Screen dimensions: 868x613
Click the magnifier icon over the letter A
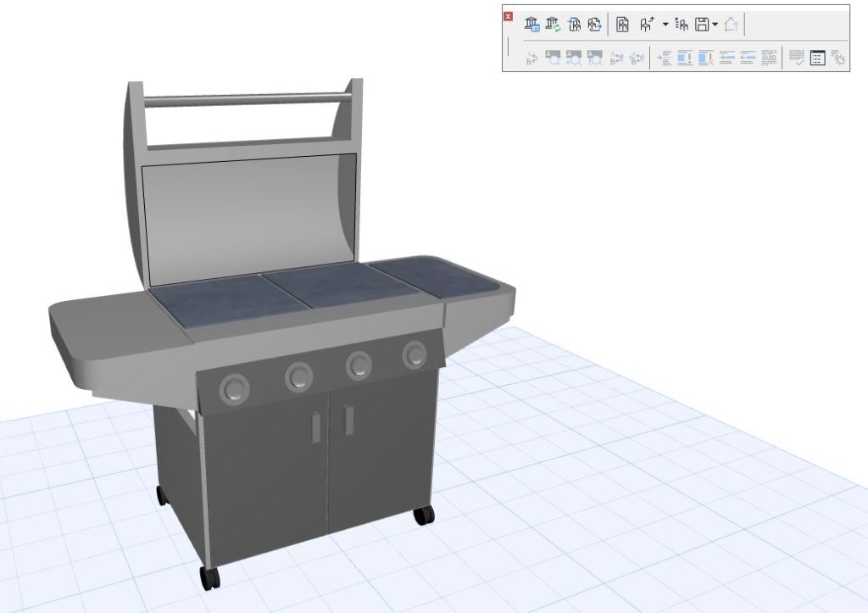coord(552,59)
